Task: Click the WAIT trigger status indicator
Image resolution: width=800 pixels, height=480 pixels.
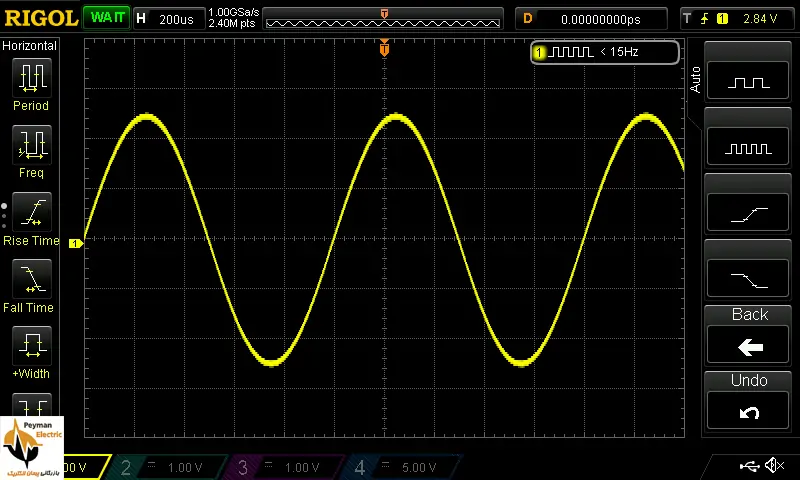Action: coord(107,18)
